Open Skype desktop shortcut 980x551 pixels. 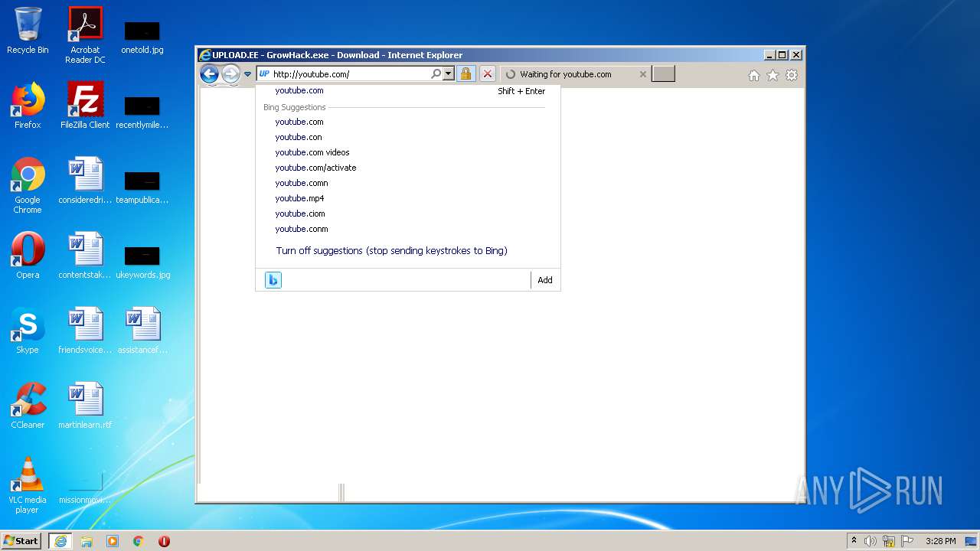(x=28, y=331)
